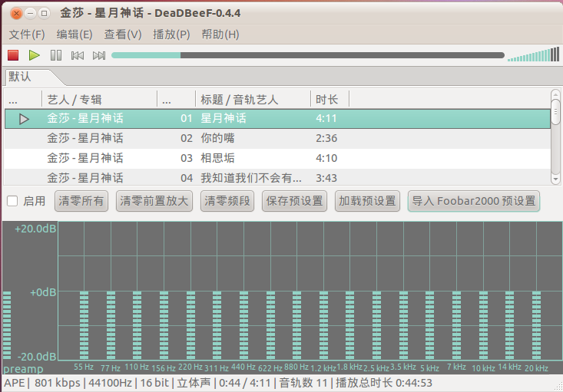Pause the current track
The height and width of the screenshot is (392, 563).
56,55
